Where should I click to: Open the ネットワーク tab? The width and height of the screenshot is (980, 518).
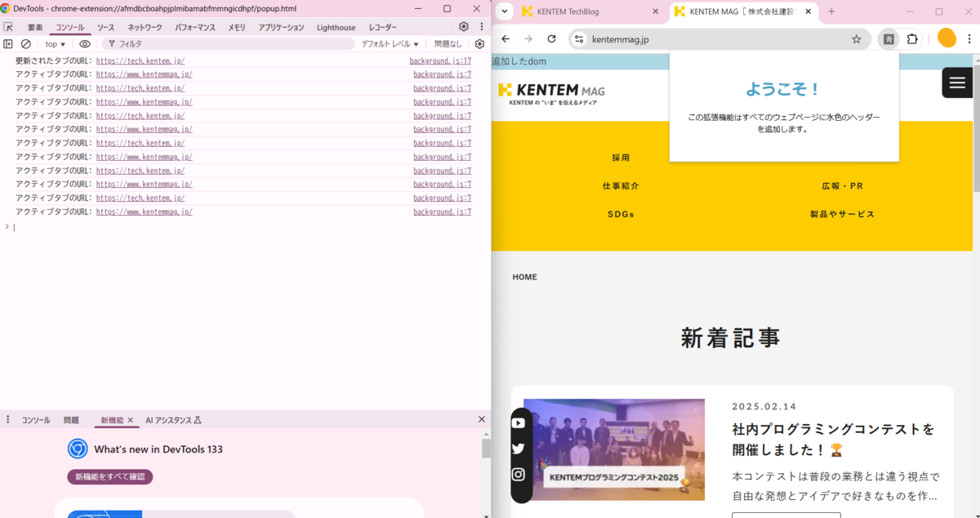point(145,28)
